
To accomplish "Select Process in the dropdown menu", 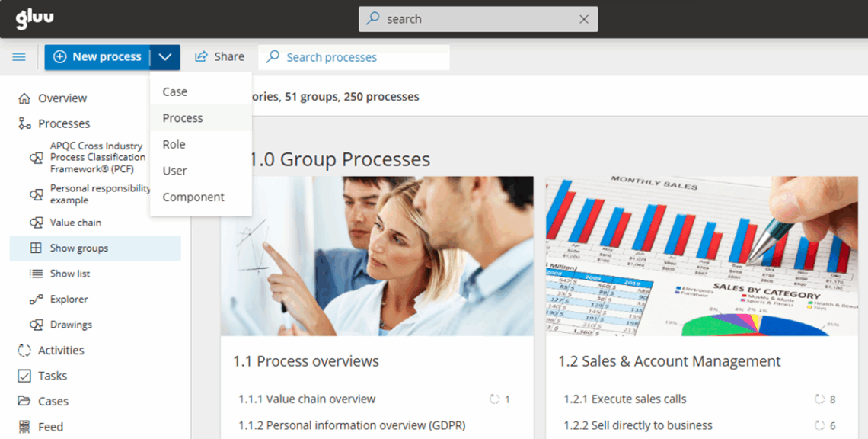I will pos(183,118).
